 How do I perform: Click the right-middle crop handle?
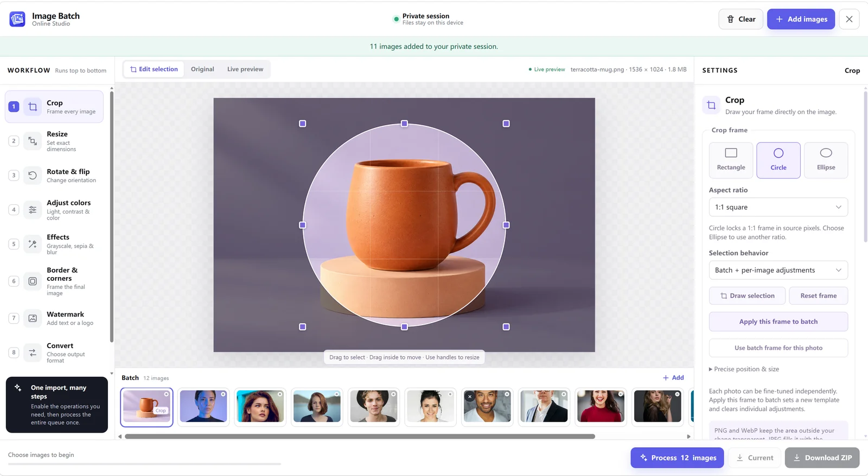[506, 225]
